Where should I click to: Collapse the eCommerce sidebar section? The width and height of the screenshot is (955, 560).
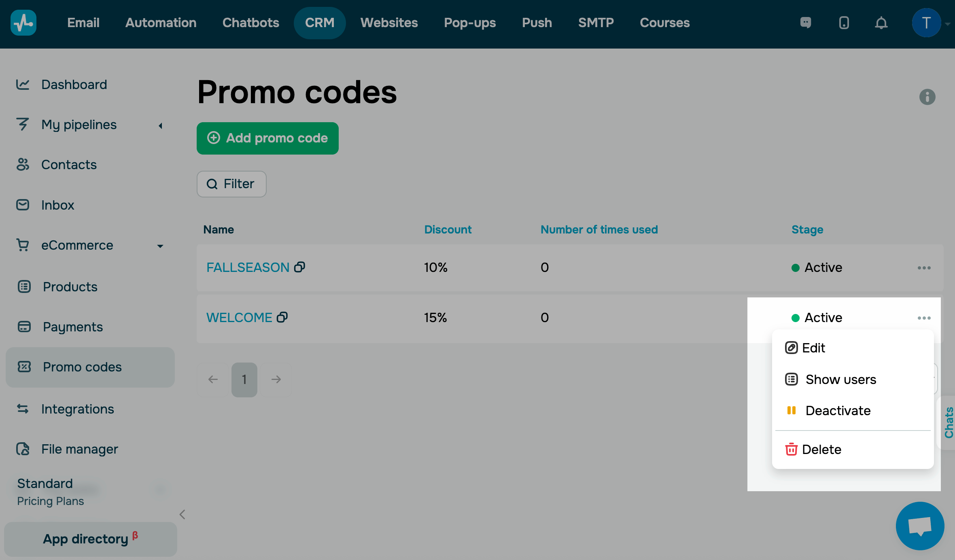click(160, 246)
